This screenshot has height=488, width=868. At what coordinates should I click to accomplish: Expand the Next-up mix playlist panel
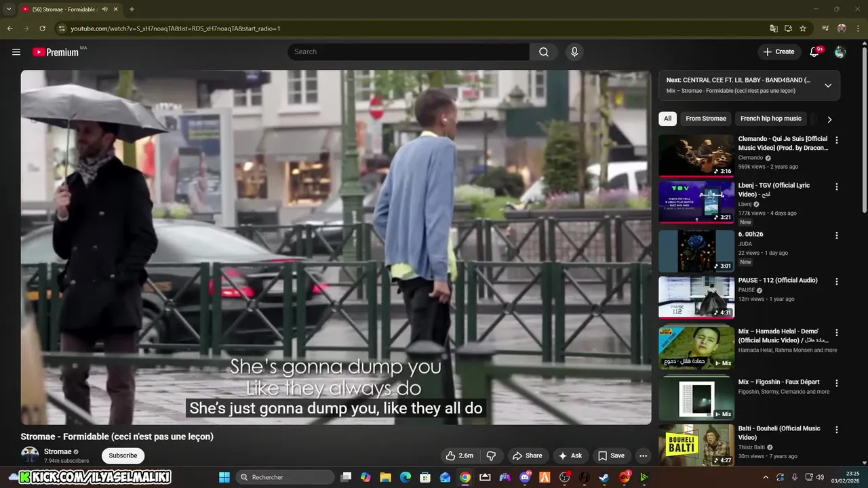(828, 85)
